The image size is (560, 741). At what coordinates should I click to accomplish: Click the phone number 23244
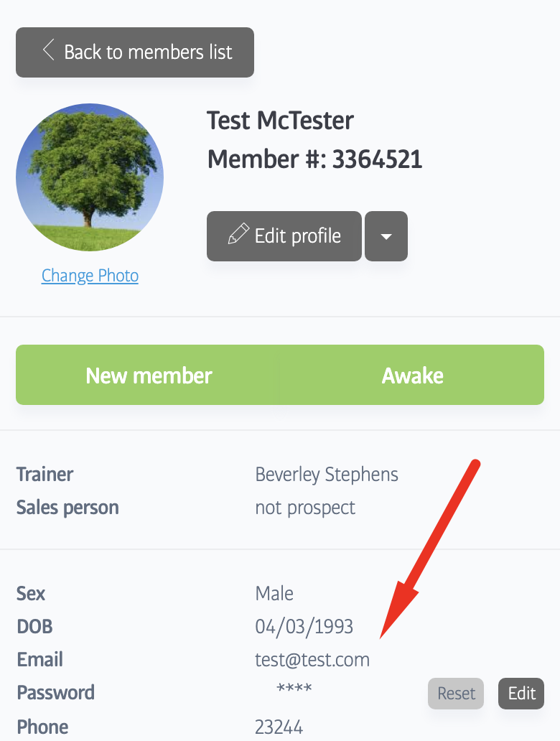pos(279,727)
